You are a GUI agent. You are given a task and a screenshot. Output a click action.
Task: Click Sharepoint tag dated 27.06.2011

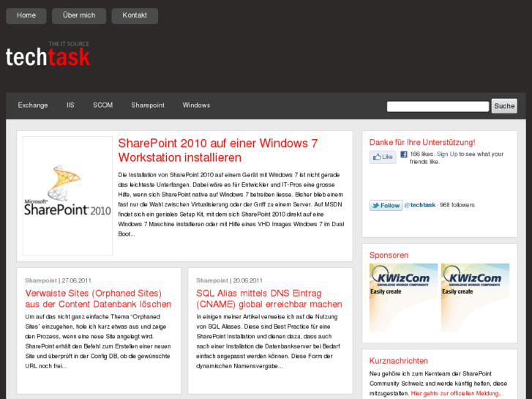coord(41,280)
